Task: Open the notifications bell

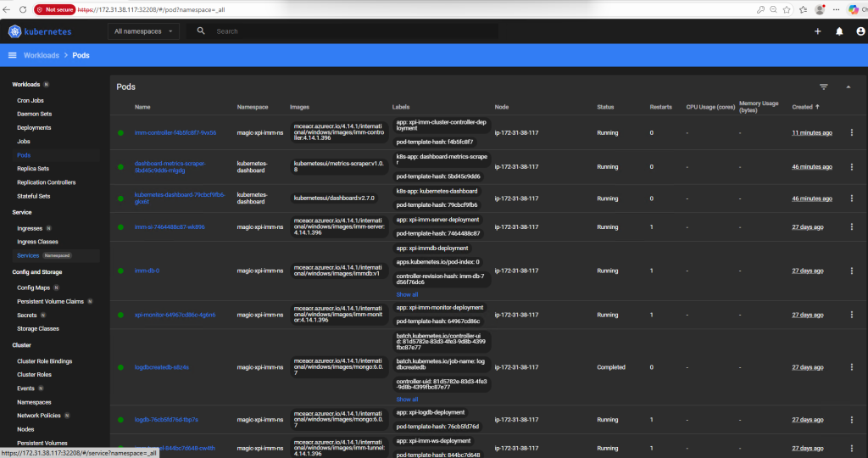Action: point(839,31)
